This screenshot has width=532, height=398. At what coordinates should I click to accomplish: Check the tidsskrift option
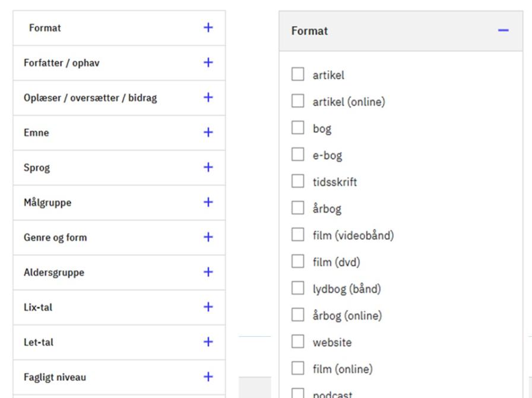coord(297,182)
